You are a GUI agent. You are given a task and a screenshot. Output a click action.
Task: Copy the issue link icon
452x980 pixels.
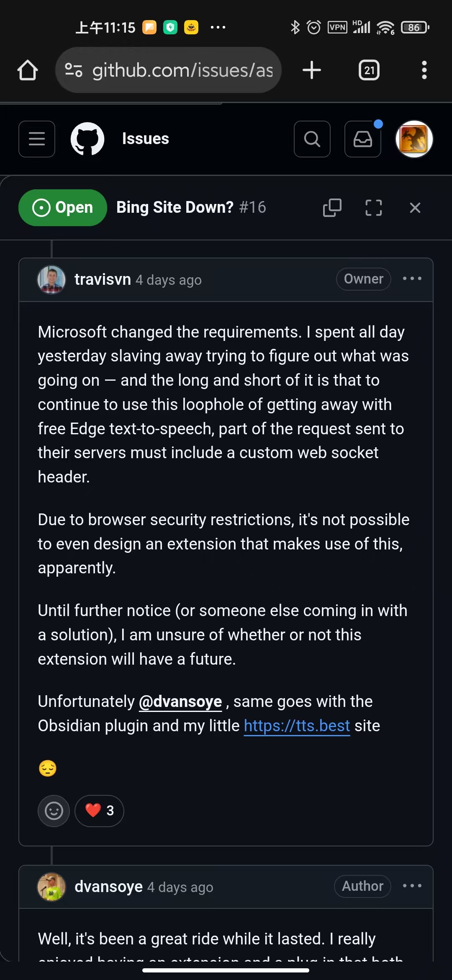[x=332, y=208]
